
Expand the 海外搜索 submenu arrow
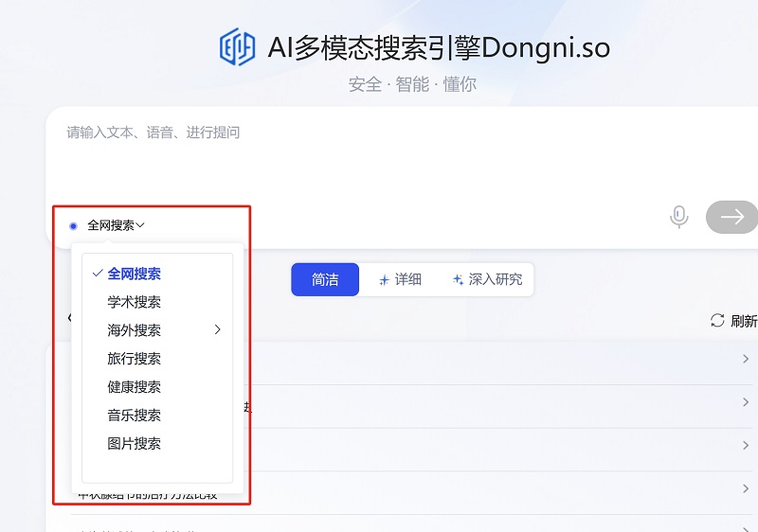218,329
